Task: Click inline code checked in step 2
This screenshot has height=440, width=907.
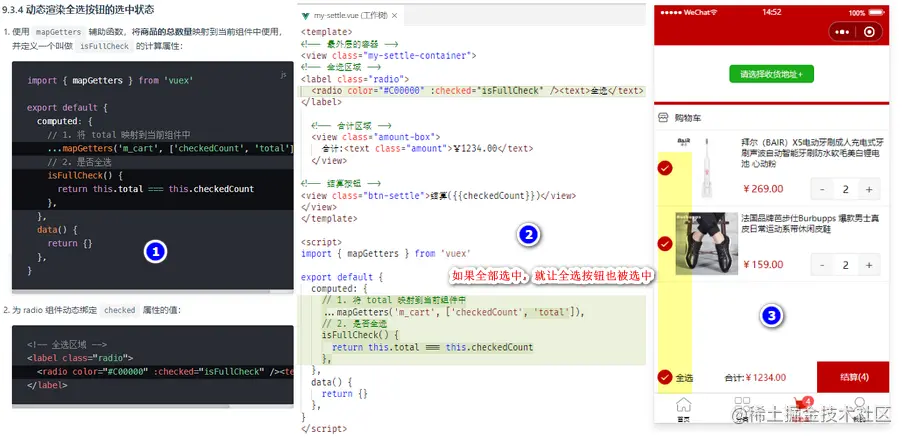Action: (120, 310)
